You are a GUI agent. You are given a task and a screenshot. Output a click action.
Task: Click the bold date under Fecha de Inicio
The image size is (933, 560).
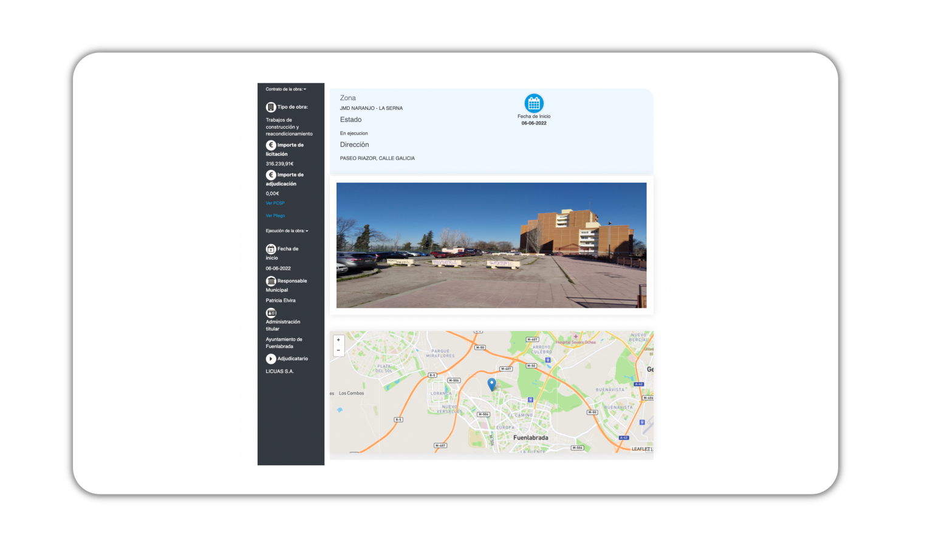tap(534, 123)
